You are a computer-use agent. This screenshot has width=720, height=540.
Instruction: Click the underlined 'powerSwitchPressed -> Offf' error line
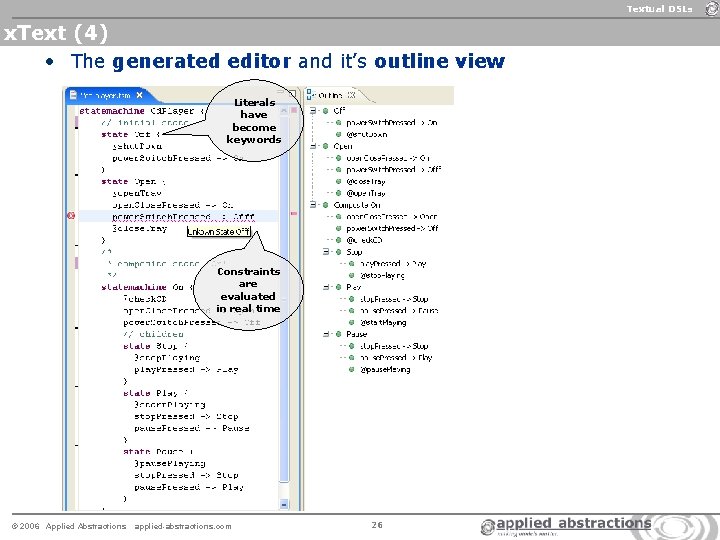(183, 216)
